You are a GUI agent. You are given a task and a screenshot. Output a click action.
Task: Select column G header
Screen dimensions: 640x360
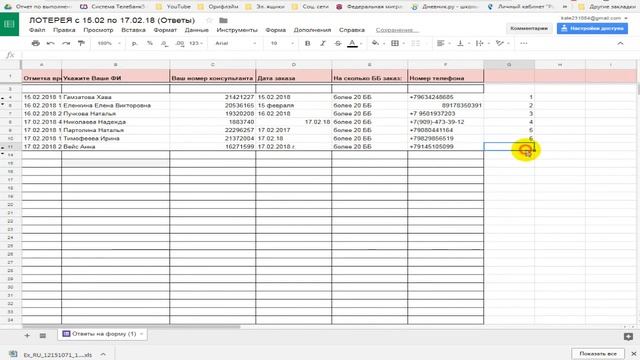click(509, 64)
